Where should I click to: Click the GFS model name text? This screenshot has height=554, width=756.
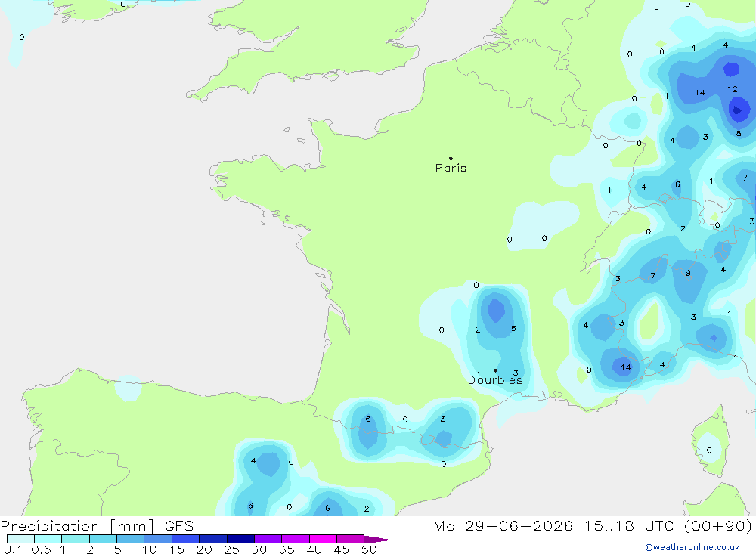coord(179,526)
